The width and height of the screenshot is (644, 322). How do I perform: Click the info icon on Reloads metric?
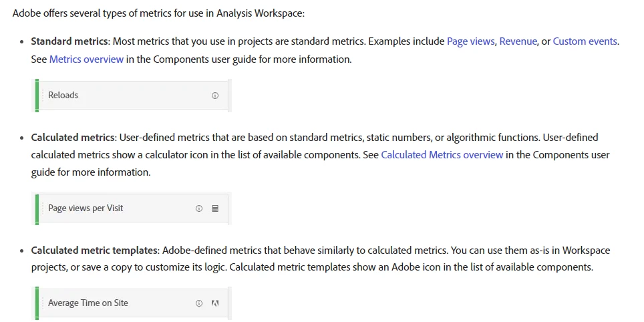[215, 96]
